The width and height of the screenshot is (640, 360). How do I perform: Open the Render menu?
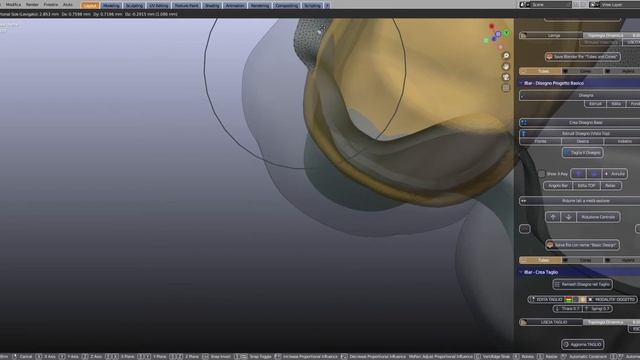[32, 5]
